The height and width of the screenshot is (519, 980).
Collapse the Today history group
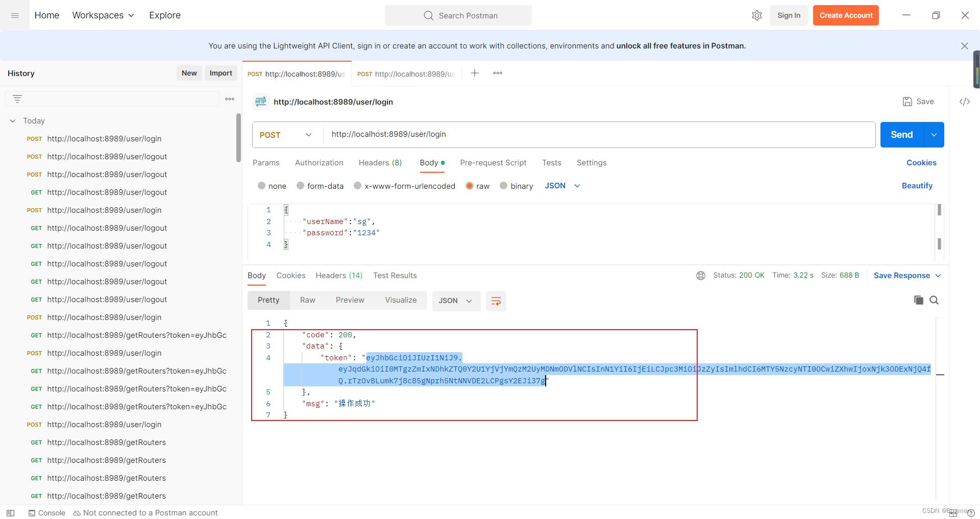(x=13, y=121)
